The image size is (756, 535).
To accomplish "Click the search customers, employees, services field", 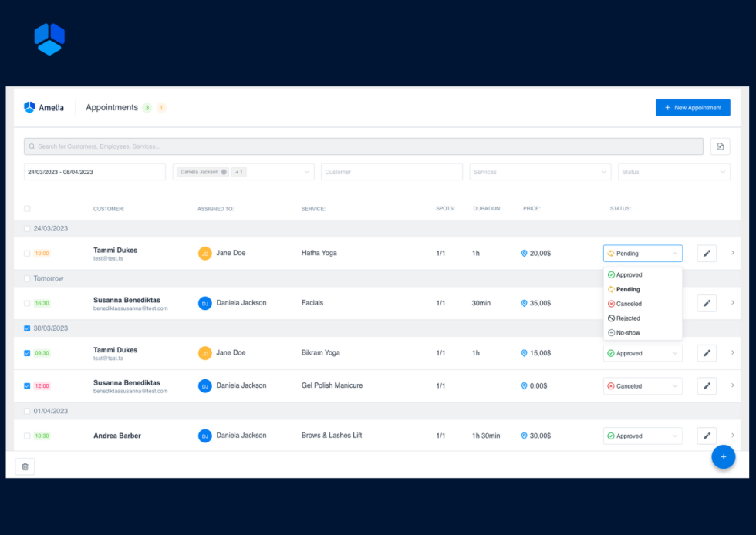I will [363, 146].
